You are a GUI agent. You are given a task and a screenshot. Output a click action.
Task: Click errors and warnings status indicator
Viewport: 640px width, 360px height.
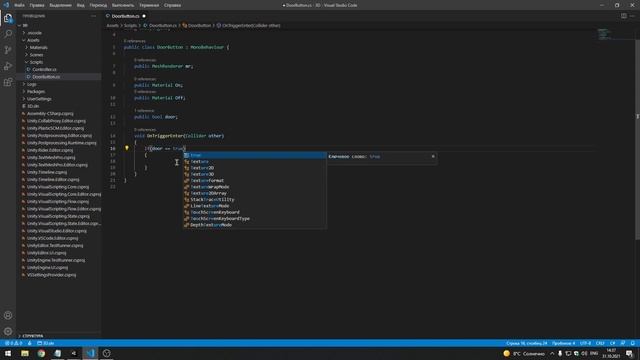click(x=13, y=343)
